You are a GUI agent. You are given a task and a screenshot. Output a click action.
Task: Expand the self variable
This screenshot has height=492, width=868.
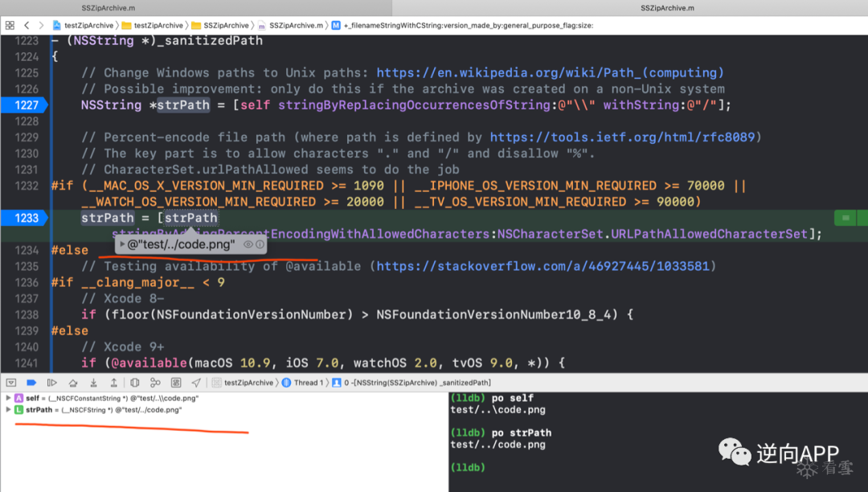pyautogui.click(x=8, y=398)
